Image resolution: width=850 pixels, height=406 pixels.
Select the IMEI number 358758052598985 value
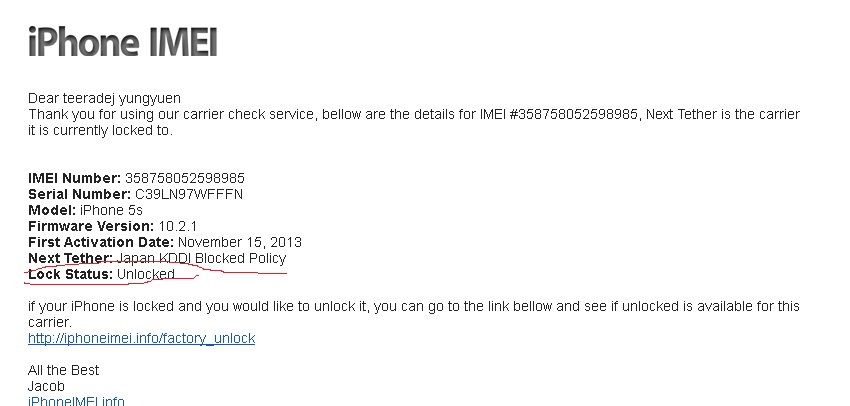pos(185,178)
